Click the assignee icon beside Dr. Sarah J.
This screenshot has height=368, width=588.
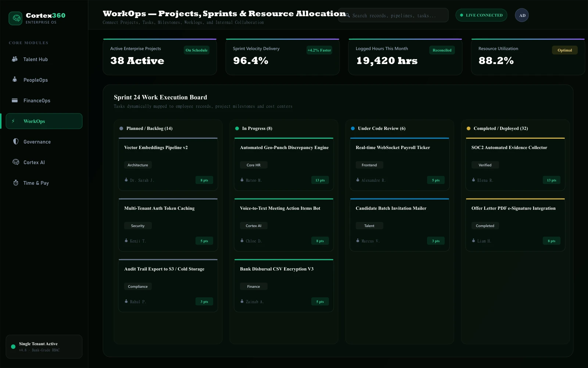[126, 180]
